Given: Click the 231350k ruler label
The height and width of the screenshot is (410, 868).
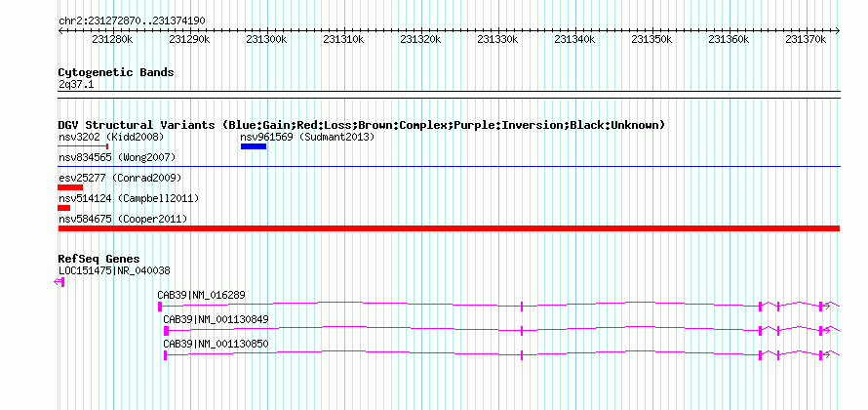Looking at the screenshot, I should coord(652,39).
